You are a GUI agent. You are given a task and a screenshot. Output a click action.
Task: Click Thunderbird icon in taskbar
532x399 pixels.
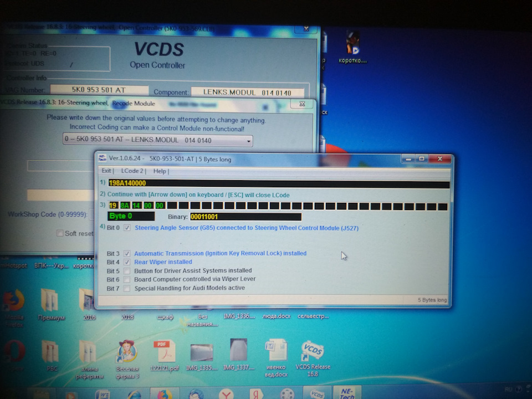tap(196, 394)
